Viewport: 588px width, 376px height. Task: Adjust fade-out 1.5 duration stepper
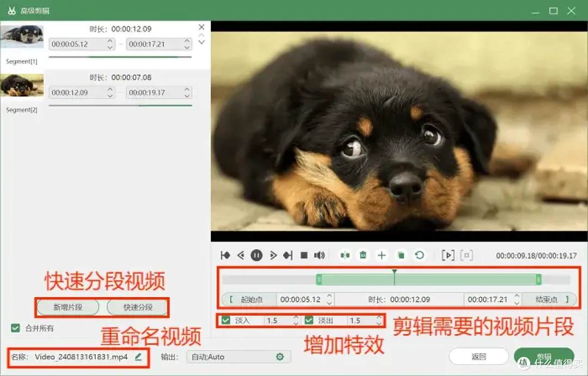tap(379, 320)
